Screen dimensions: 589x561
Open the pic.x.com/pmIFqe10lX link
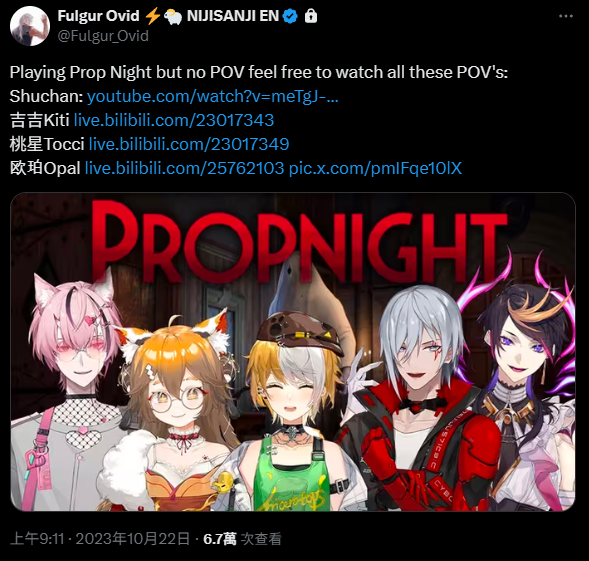point(375,168)
